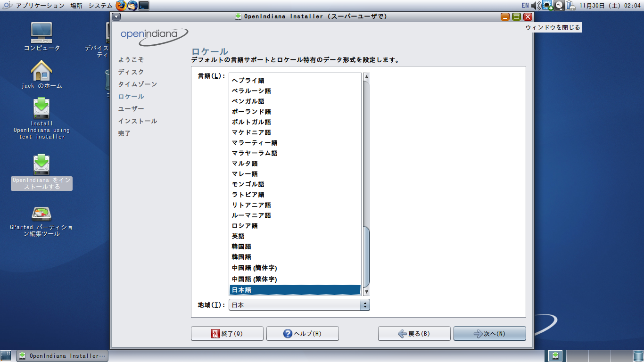Proceed with 次へ(N) button

coord(490,334)
